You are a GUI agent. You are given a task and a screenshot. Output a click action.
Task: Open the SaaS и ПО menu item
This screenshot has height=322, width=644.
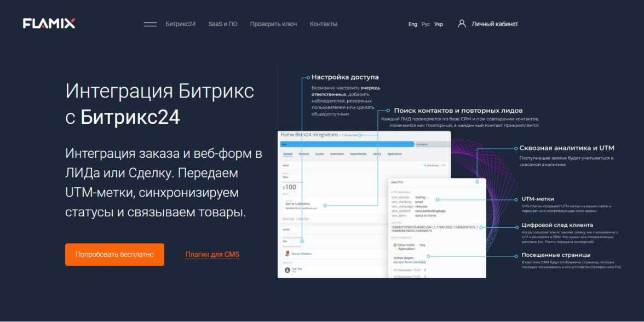(222, 24)
